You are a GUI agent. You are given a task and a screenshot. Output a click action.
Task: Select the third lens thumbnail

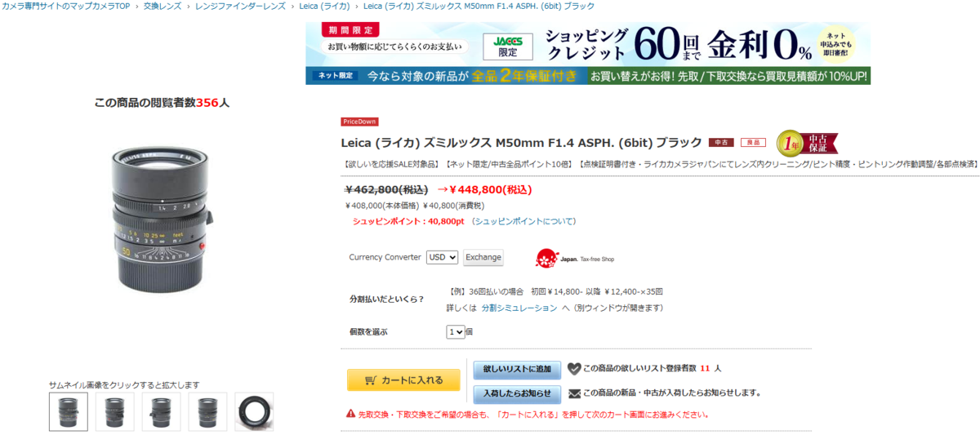[161, 411]
